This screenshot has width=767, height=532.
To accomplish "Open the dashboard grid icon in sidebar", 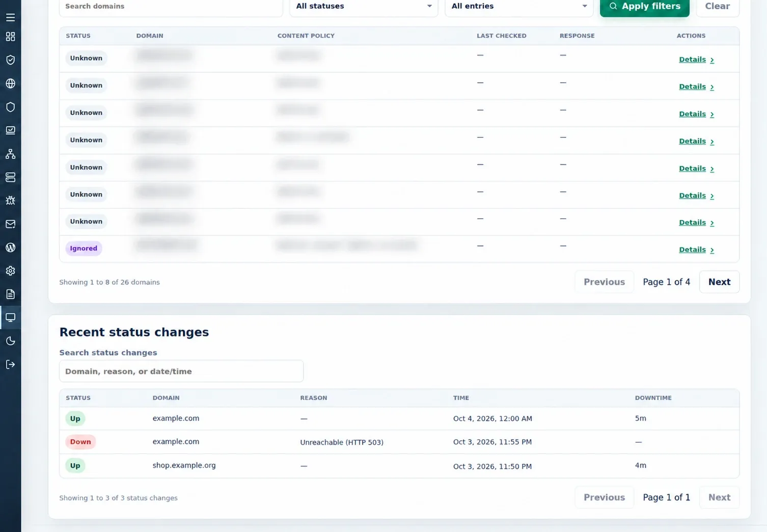I will coord(10,37).
